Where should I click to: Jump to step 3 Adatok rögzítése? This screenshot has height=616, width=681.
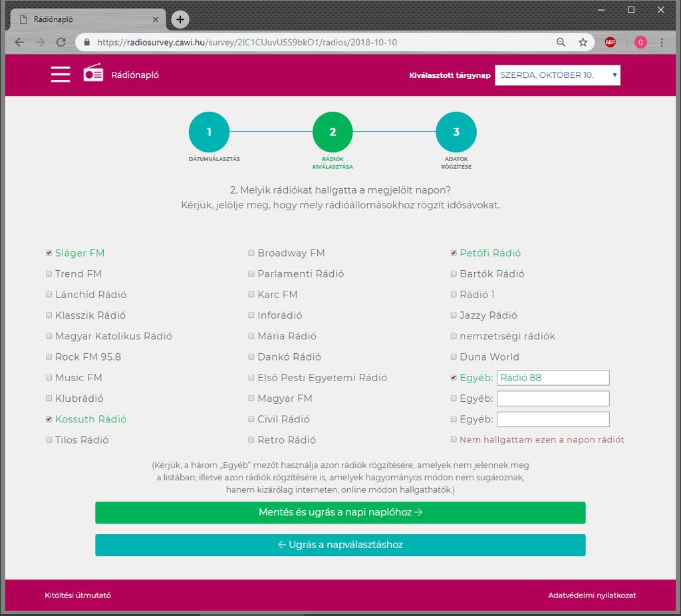(456, 132)
